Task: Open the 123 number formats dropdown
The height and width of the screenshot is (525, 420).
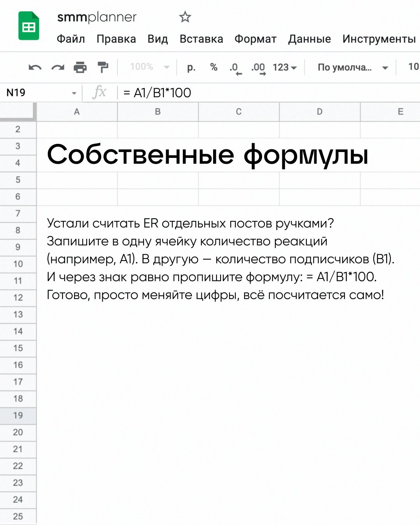Action: tap(285, 67)
